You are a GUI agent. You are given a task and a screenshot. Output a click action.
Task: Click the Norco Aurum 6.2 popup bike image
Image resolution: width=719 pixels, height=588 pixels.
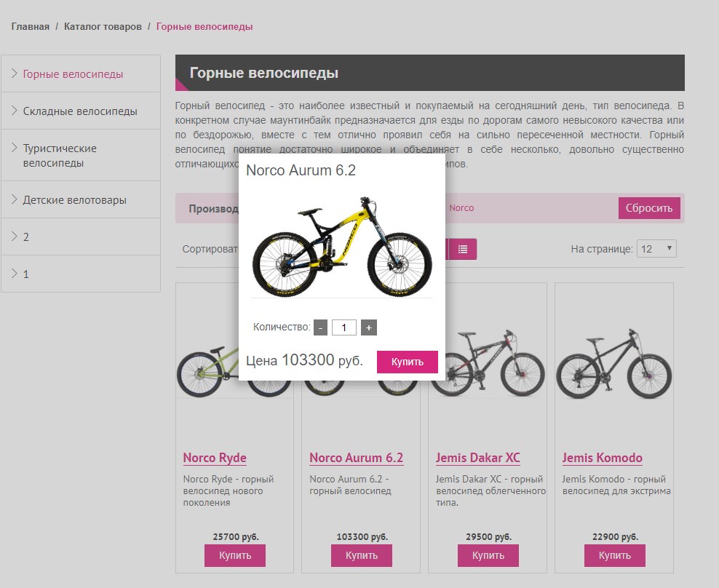tap(342, 246)
